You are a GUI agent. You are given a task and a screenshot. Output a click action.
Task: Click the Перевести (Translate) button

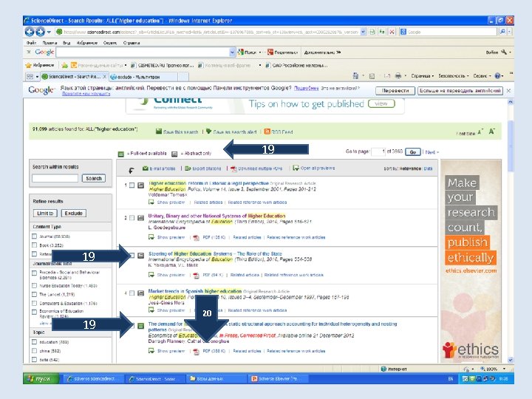pos(395,91)
